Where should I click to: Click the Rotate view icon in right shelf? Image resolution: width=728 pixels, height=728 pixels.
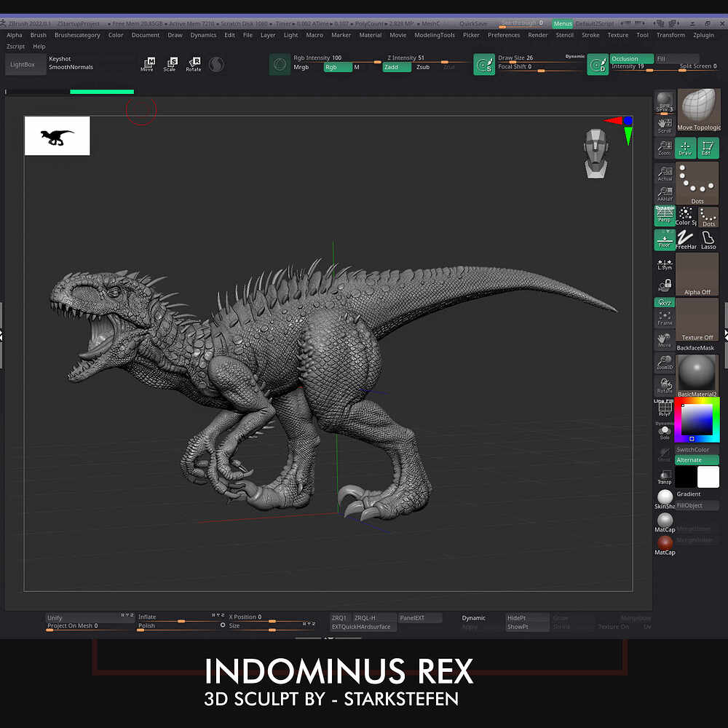[x=665, y=387]
